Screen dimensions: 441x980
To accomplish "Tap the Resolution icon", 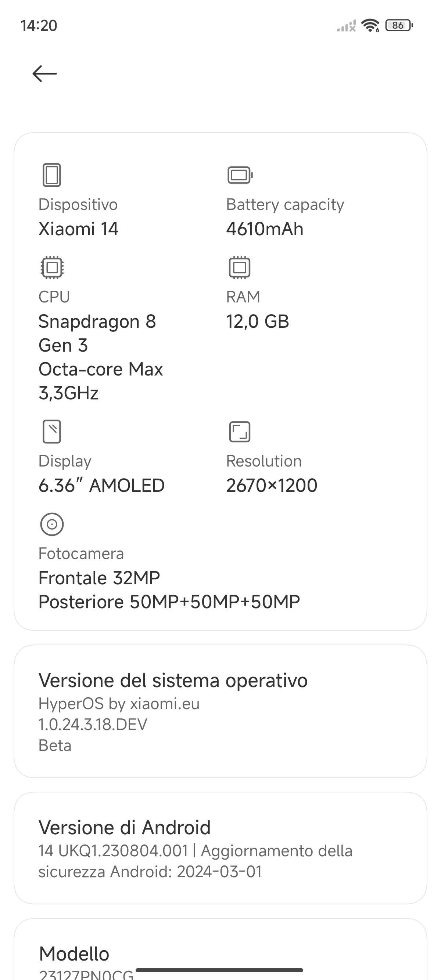I will [240, 432].
